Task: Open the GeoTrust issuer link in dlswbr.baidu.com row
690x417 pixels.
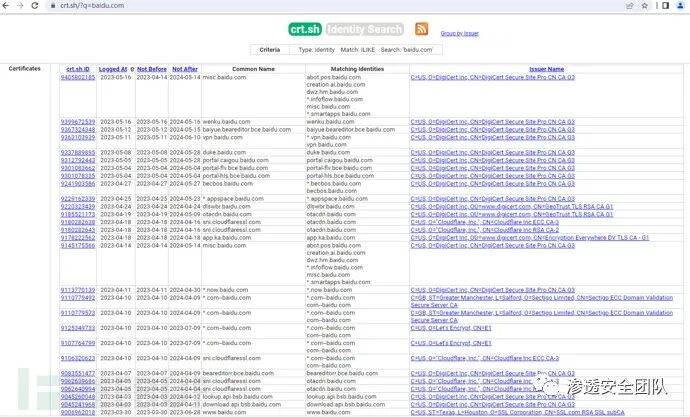Action: pos(511,207)
